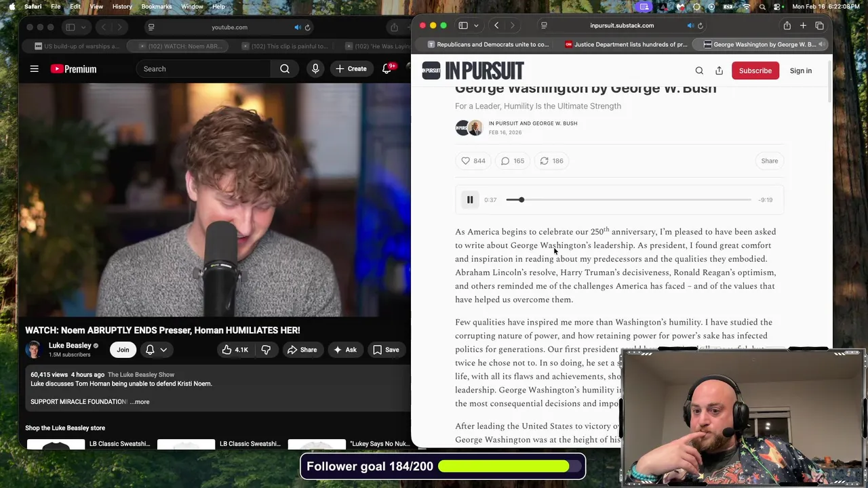Click Sign in on Substack
This screenshot has width=868, height=488.
(x=801, y=70)
